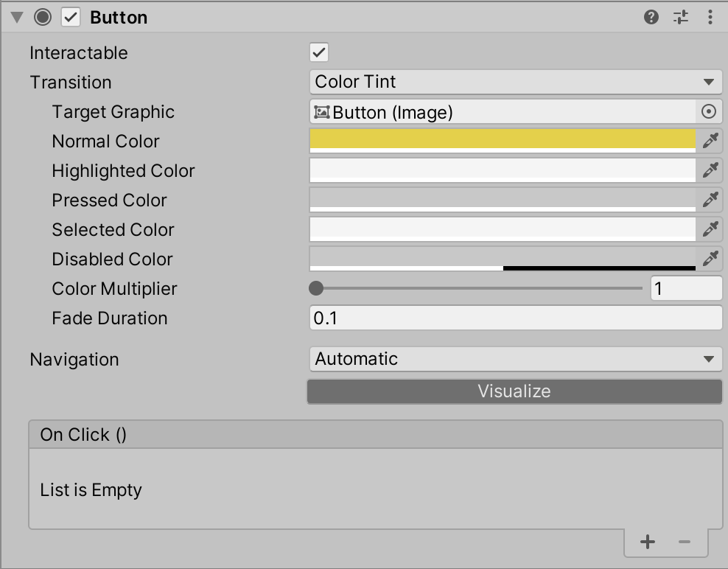Disable the Button component checkbox
The height and width of the screenshot is (569, 728).
pyautogui.click(x=71, y=17)
